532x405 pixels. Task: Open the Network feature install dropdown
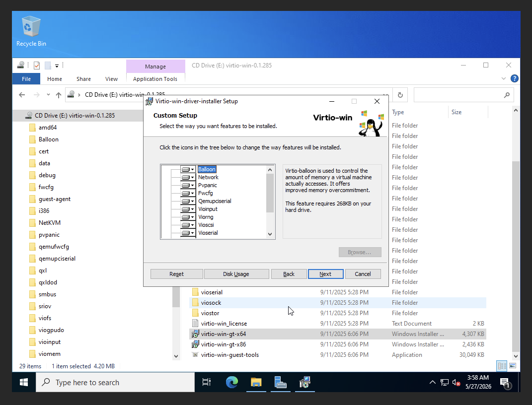tap(188, 177)
